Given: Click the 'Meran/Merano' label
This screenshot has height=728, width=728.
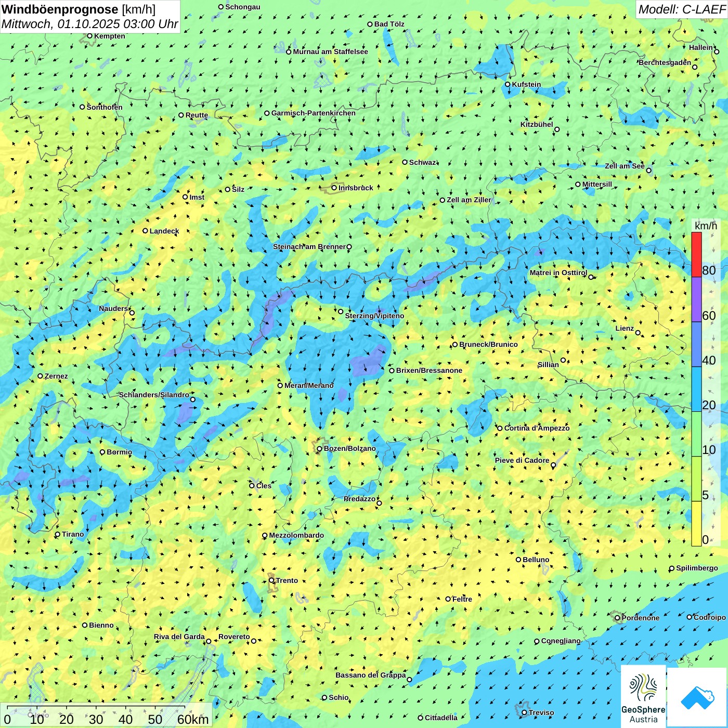Looking at the screenshot, I should [309, 385].
